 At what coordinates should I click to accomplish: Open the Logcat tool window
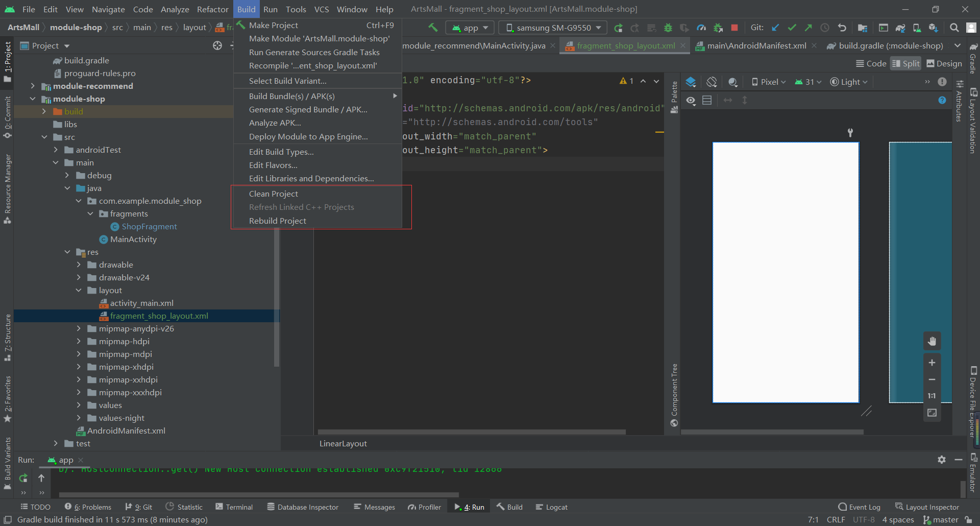(x=551, y=507)
